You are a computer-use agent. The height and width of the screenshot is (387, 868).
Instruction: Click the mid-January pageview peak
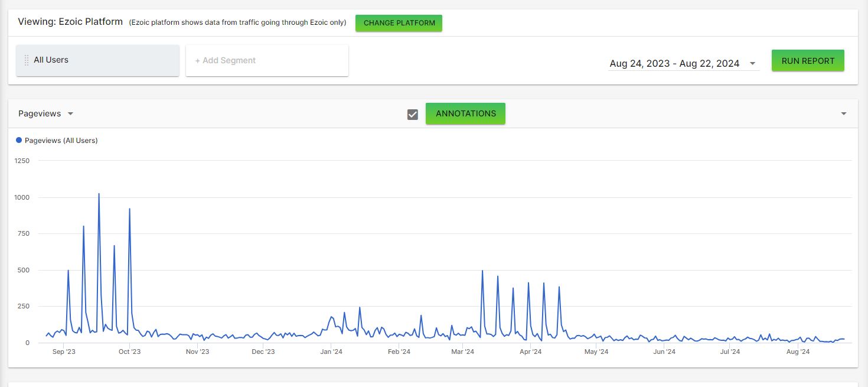coord(360,307)
